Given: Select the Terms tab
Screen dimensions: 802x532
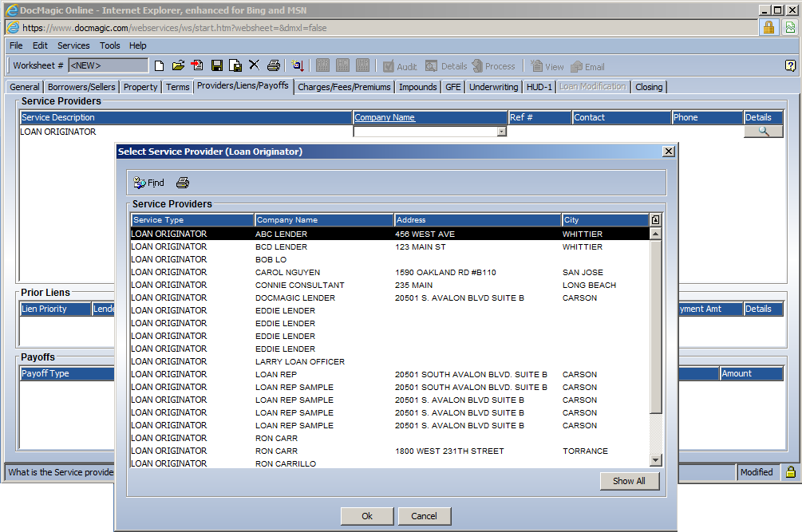Looking at the screenshot, I should click(x=177, y=87).
